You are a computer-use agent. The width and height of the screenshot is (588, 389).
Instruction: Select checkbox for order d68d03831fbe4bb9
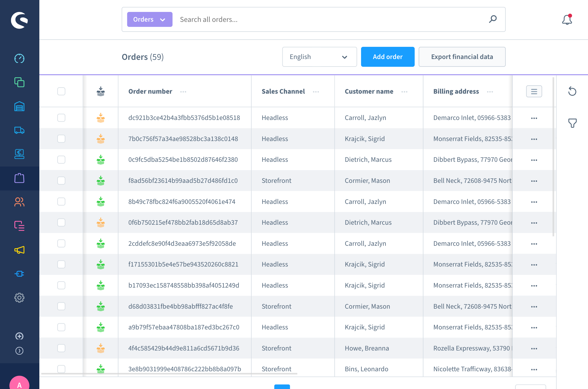coord(61,306)
